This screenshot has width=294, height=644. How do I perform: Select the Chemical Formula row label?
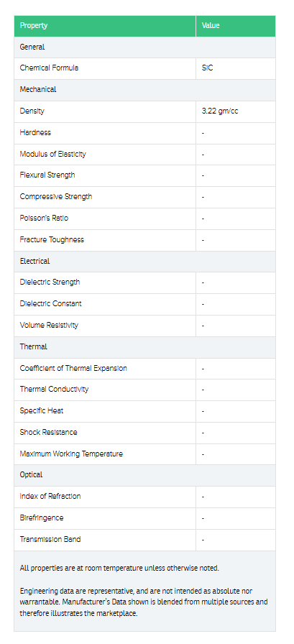click(x=49, y=68)
